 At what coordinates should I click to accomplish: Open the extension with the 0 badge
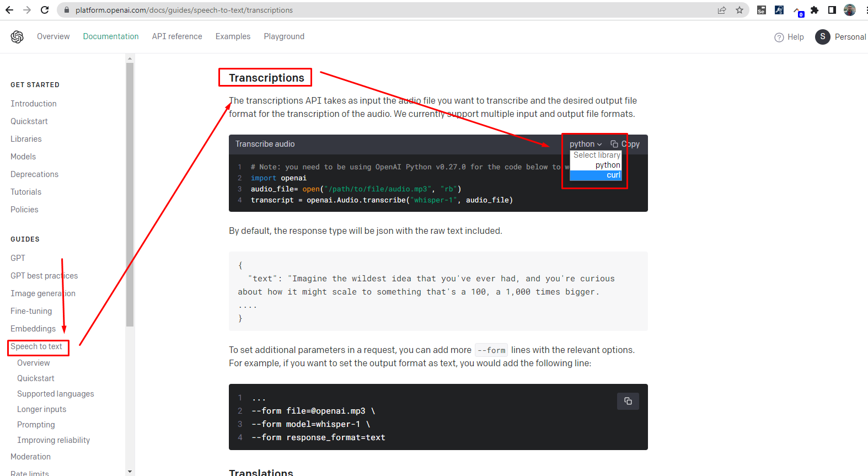[798, 10]
